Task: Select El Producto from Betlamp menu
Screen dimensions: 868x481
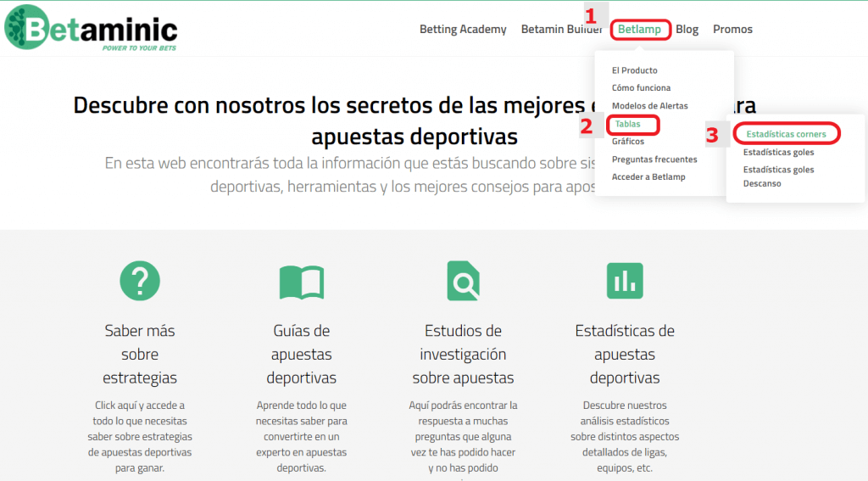Action: (634, 70)
